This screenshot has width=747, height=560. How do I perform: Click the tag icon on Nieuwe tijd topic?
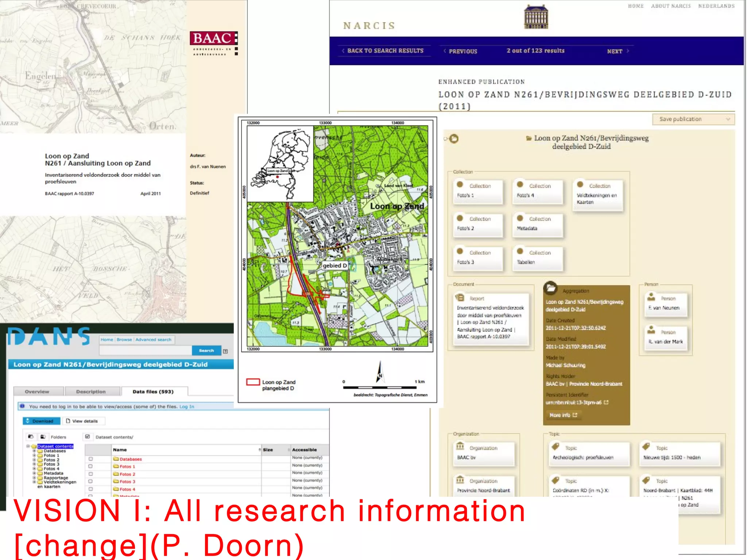[x=646, y=446]
